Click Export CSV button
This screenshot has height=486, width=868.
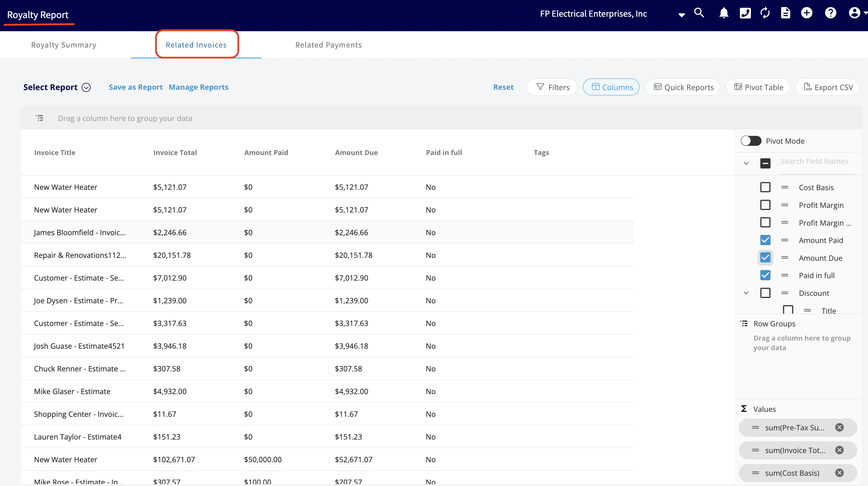point(827,87)
